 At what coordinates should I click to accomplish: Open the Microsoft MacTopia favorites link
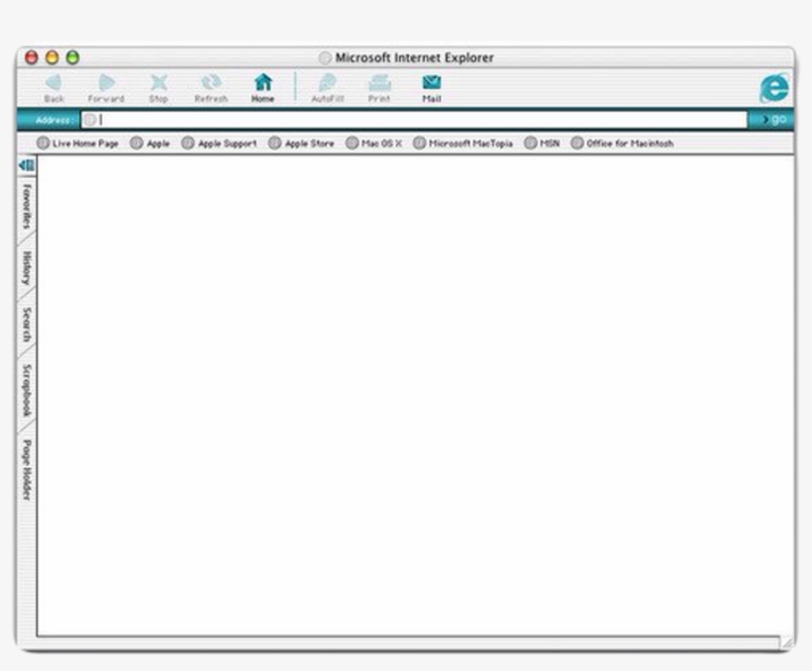463,144
